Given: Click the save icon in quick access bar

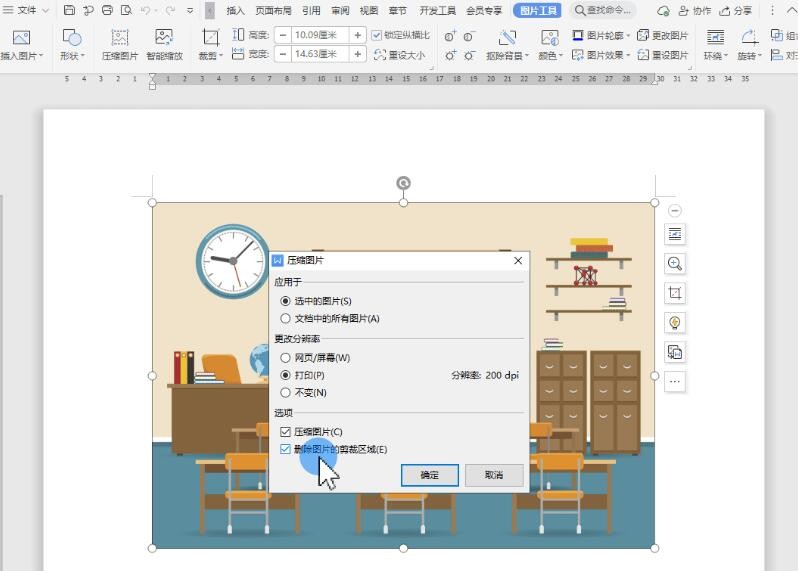Looking at the screenshot, I should [x=69, y=10].
